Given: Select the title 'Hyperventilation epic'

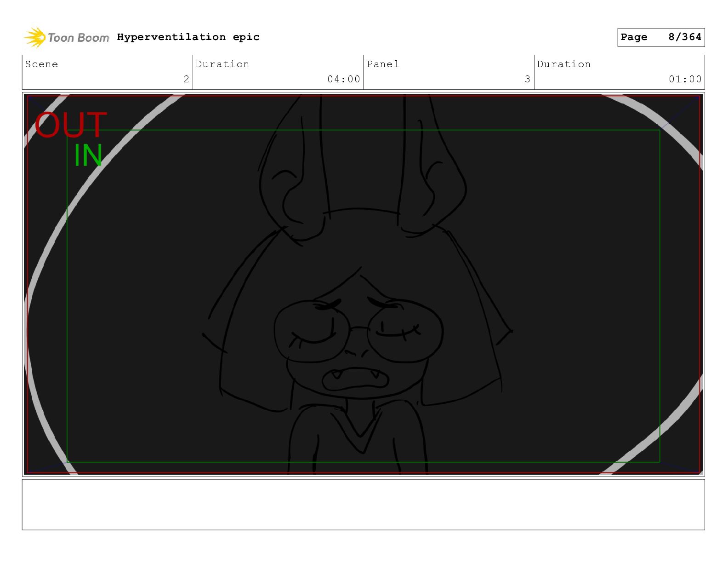Looking at the screenshot, I should point(188,37).
